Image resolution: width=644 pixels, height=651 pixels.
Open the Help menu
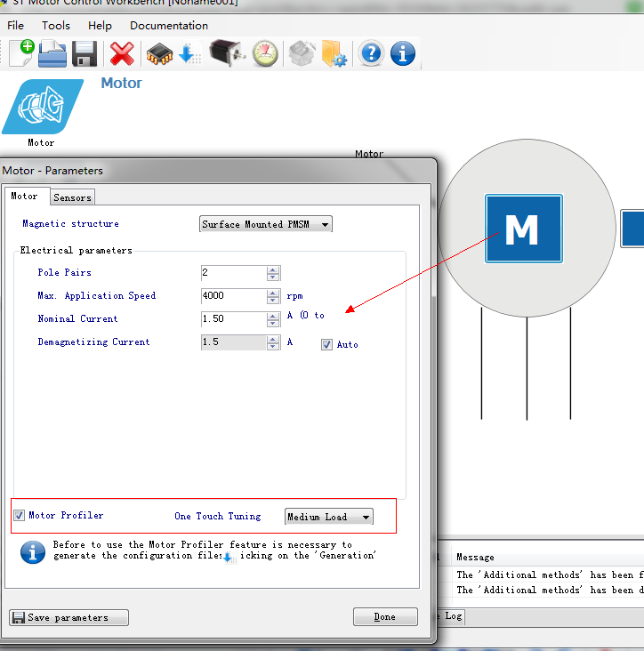(x=100, y=26)
